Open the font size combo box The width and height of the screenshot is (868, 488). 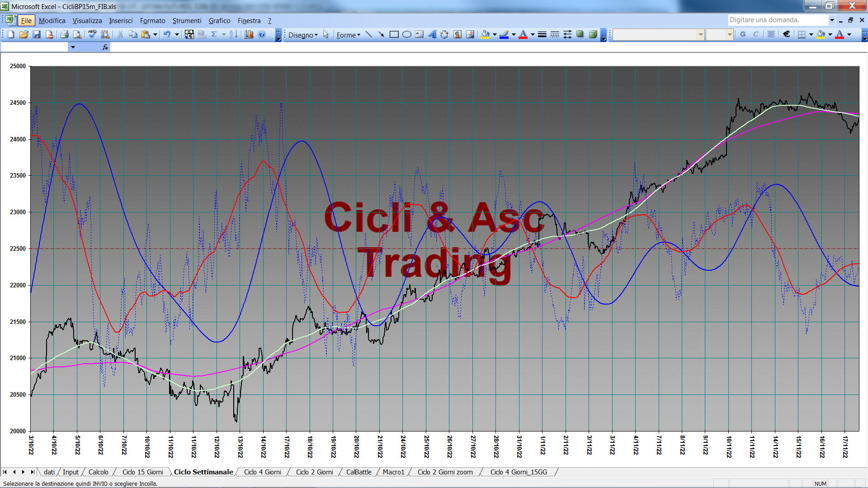719,34
